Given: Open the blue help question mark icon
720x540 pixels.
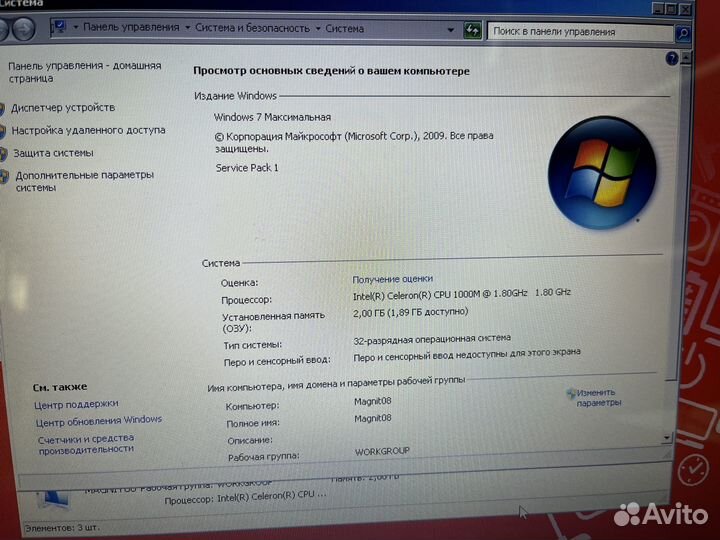Looking at the screenshot, I should tap(671, 58).
